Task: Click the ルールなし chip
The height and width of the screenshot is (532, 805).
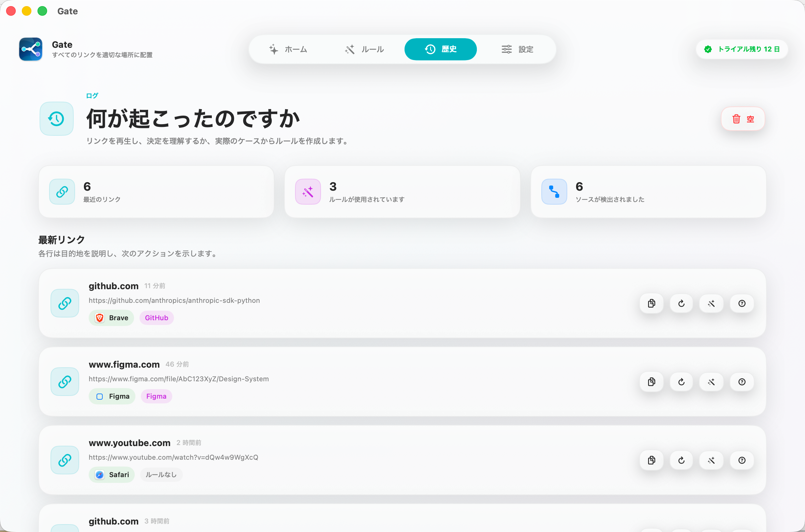Action: pyautogui.click(x=161, y=475)
